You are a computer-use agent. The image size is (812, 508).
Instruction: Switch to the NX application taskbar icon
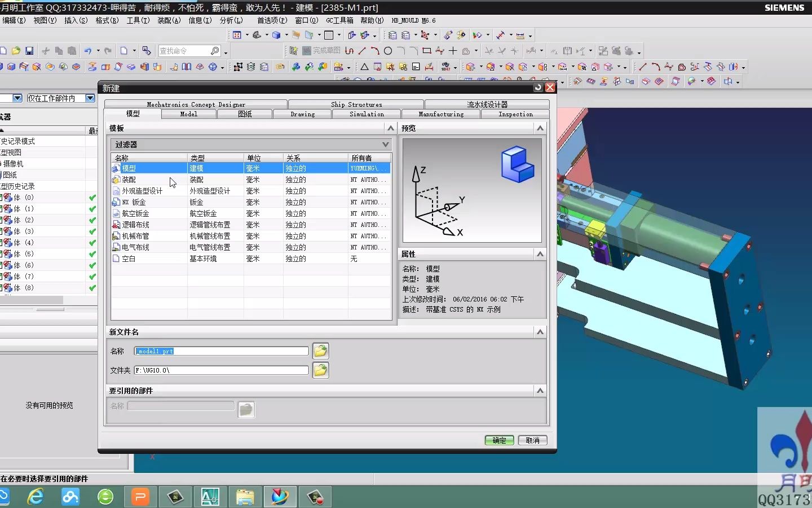pos(280,497)
